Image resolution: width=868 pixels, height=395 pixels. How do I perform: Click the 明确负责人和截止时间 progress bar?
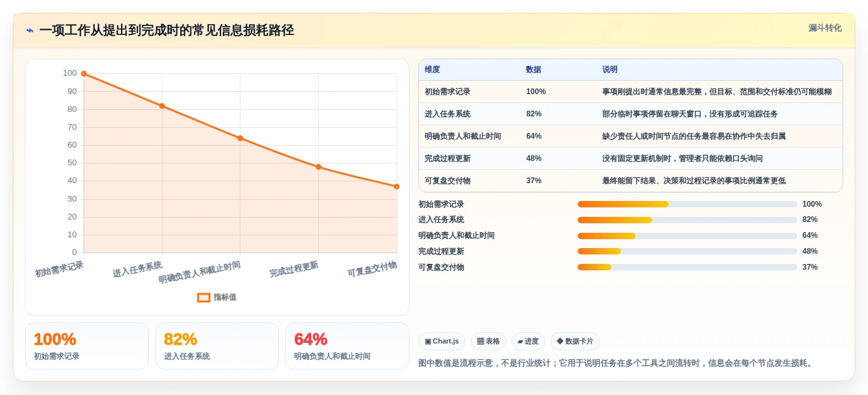tap(687, 235)
